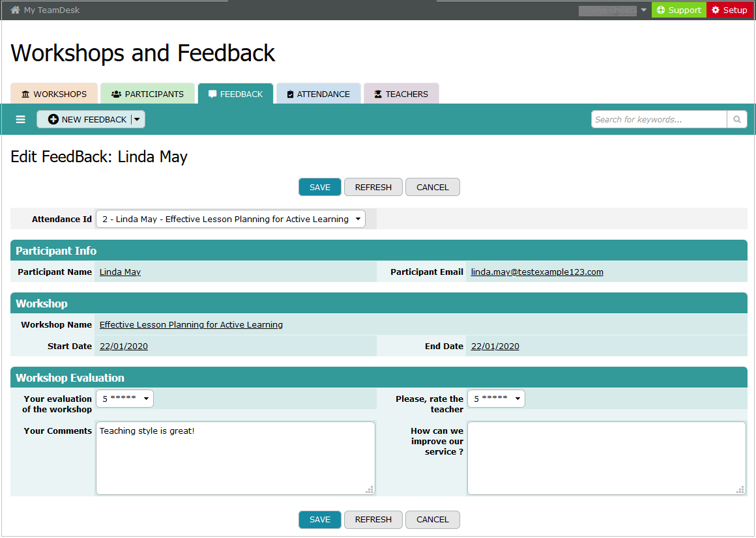Click the bottom Refresh button
This screenshot has height=538, width=756.
click(x=373, y=520)
